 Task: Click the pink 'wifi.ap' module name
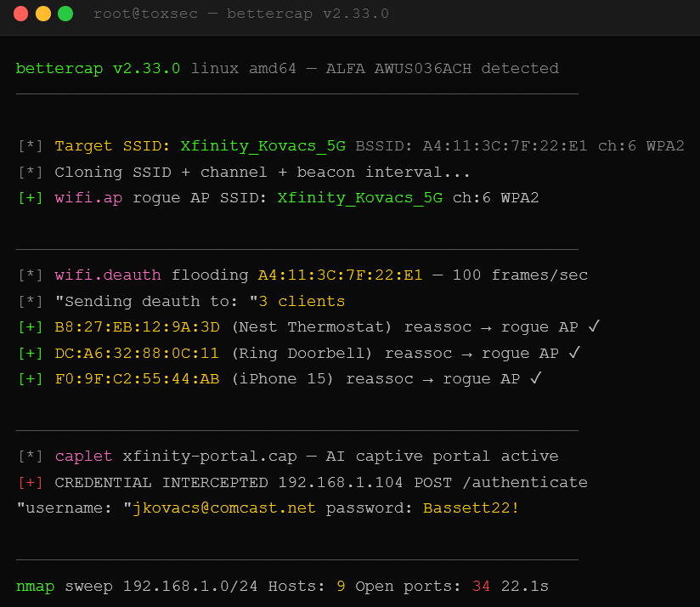pos(88,198)
